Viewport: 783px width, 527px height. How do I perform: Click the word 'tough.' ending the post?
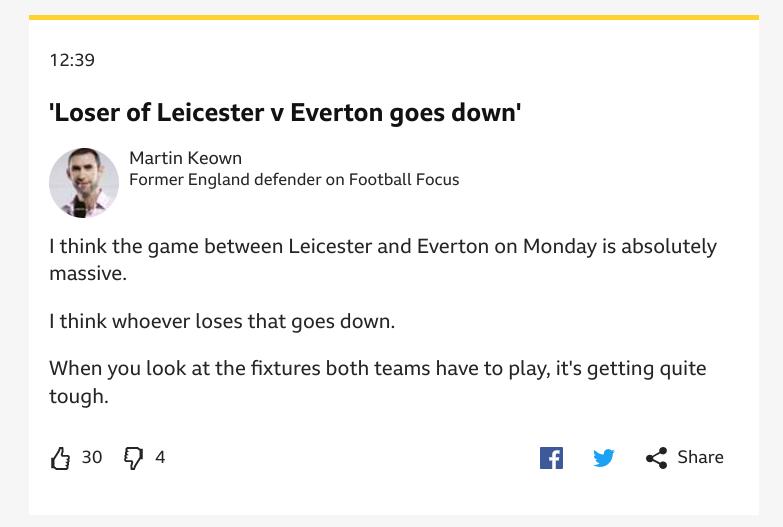78,397
